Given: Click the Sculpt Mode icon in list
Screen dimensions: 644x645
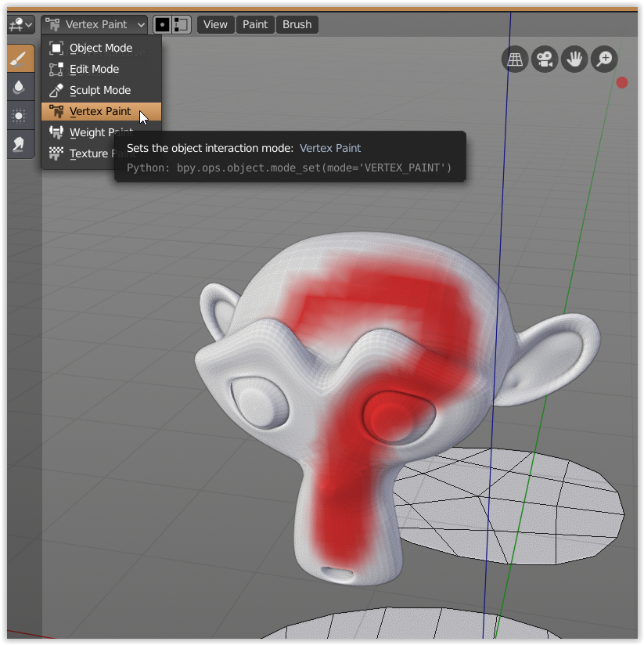Looking at the screenshot, I should pyautogui.click(x=56, y=90).
